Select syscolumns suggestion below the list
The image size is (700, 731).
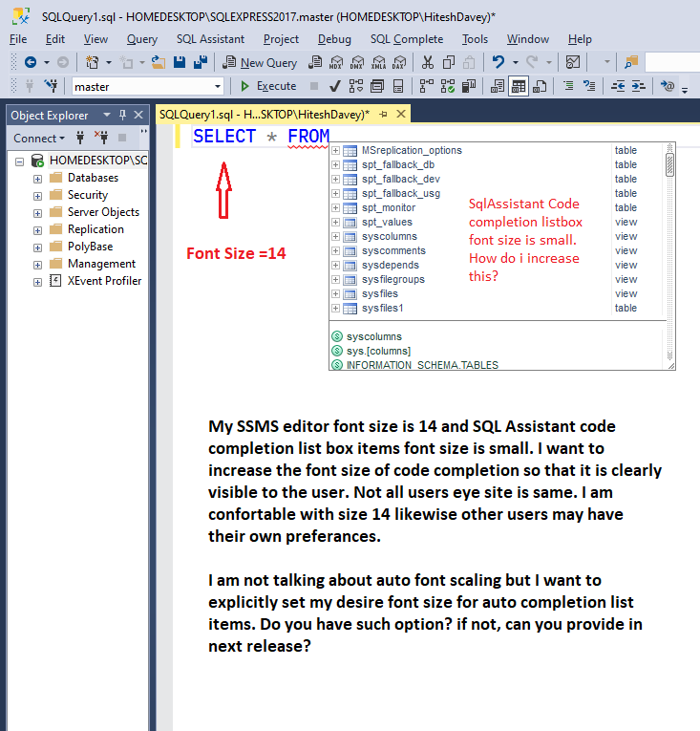pos(373,336)
